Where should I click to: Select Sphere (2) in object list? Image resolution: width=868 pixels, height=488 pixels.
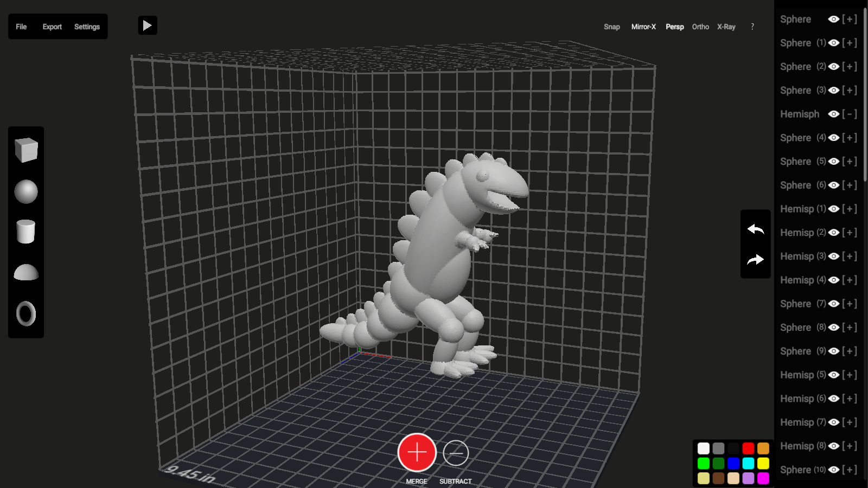point(803,67)
